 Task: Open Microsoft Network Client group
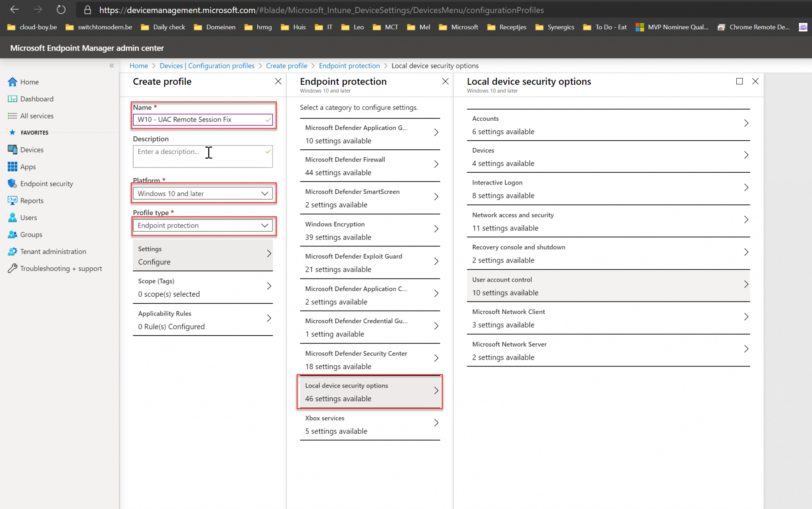(608, 318)
